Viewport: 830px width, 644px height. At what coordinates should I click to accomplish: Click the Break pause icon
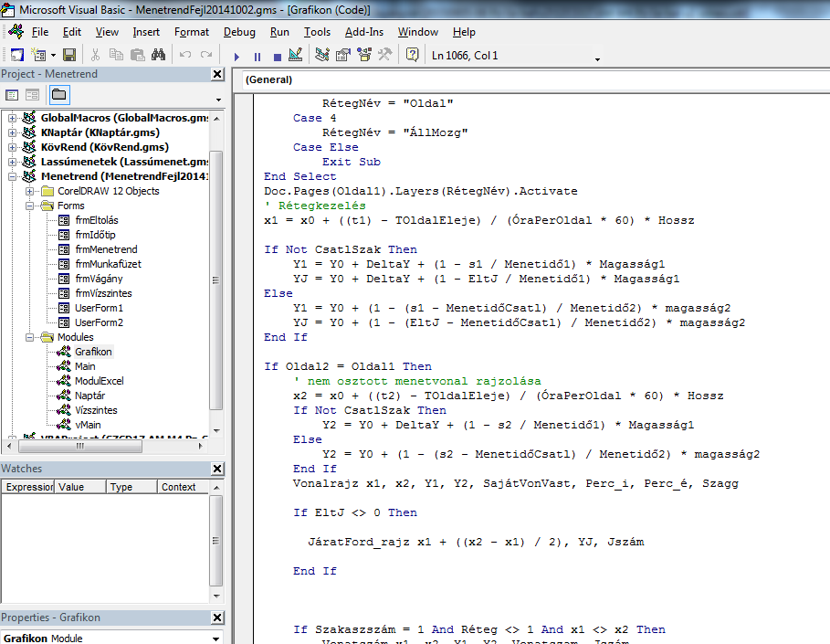click(x=257, y=56)
